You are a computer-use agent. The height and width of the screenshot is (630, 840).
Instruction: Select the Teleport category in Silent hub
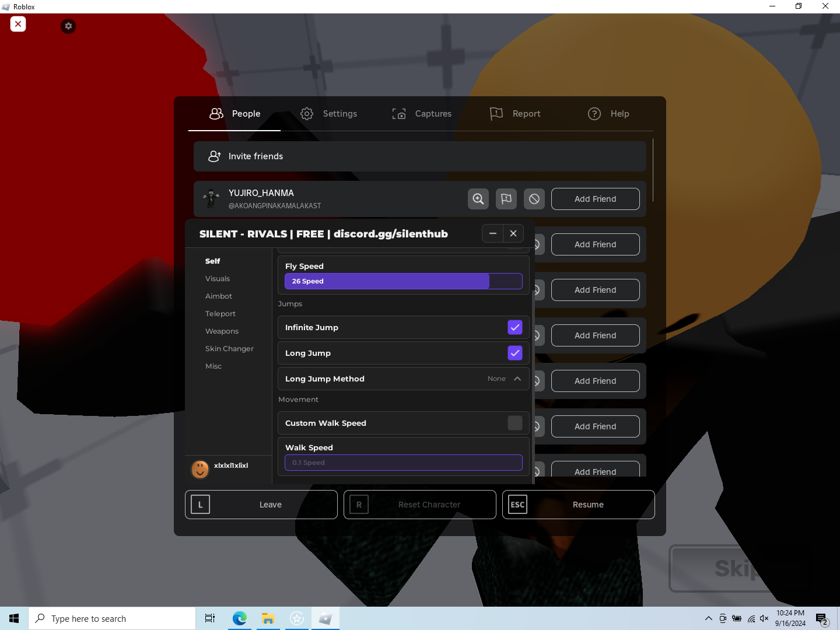pyautogui.click(x=220, y=314)
